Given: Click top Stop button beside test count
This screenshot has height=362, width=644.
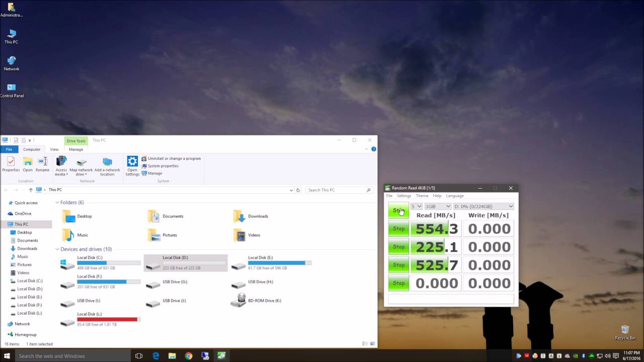Looking at the screenshot, I should 398,210.
